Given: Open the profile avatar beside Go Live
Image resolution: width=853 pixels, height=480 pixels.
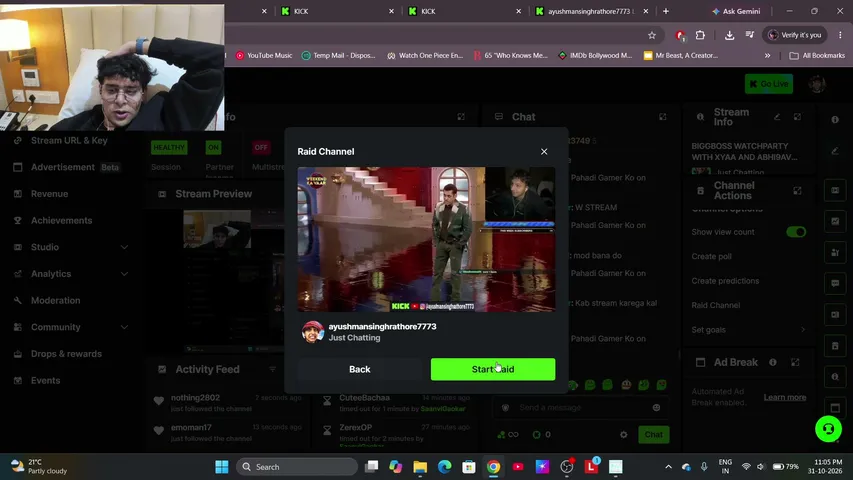Looking at the screenshot, I should [x=817, y=84].
